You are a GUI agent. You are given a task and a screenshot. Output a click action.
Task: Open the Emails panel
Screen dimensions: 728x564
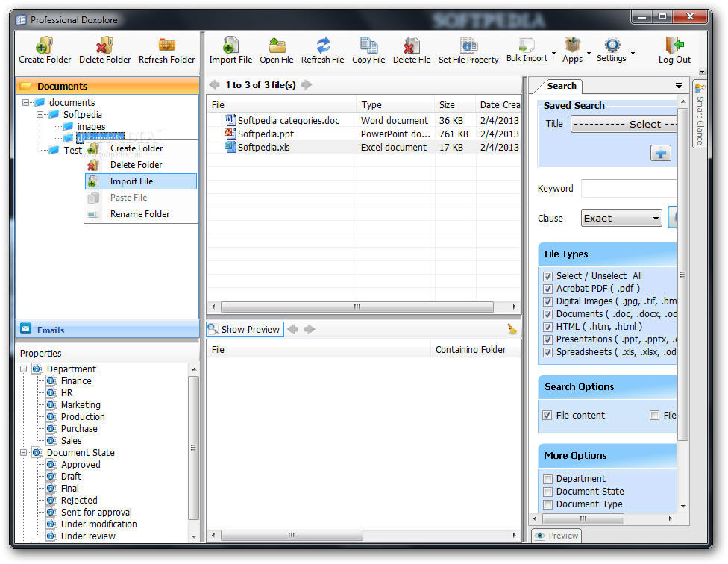(107, 330)
